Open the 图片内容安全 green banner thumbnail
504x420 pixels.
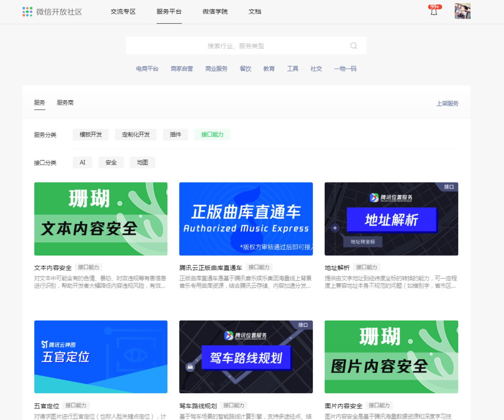[x=391, y=357]
